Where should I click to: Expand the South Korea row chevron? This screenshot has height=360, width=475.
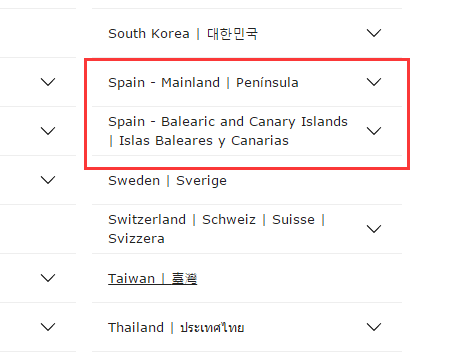pyautogui.click(x=374, y=33)
